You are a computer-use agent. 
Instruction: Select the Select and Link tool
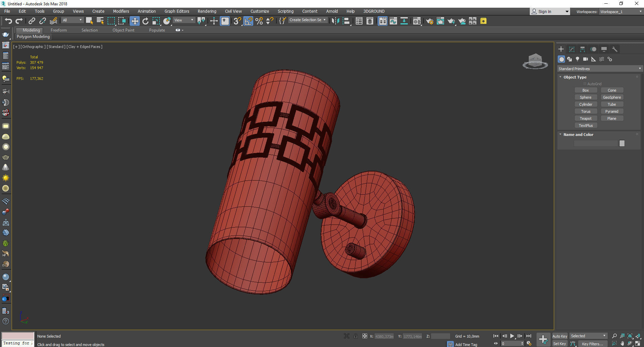(x=32, y=21)
